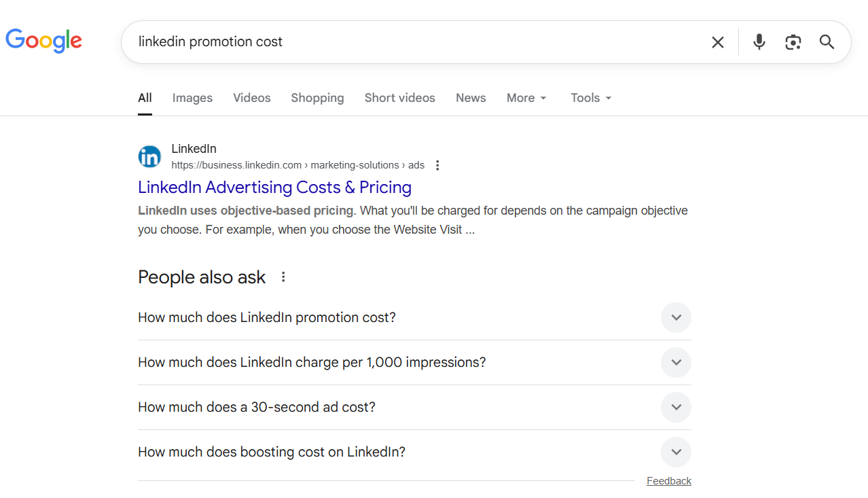Expand the 1,000 impressions question
Viewport: 868px width, 498px height.
675,362
